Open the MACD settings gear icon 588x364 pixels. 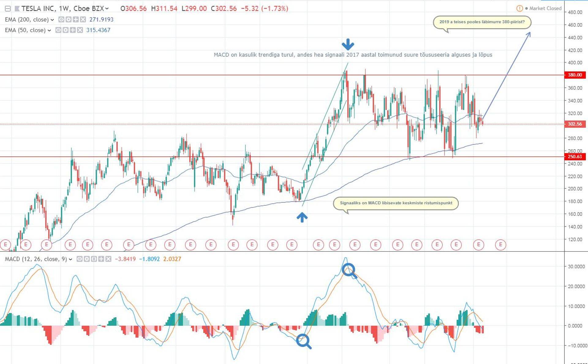87,259
